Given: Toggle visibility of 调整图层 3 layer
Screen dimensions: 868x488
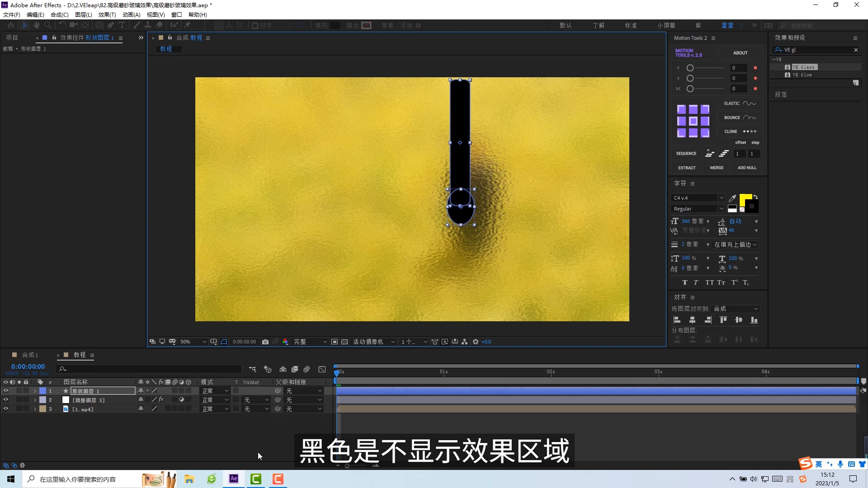Looking at the screenshot, I should point(5,400).
